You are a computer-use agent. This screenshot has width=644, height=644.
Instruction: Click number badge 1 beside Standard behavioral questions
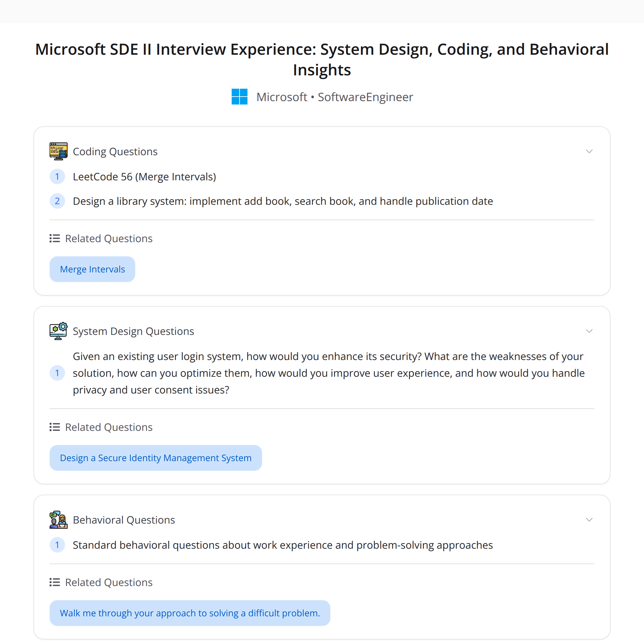(57, 545)
